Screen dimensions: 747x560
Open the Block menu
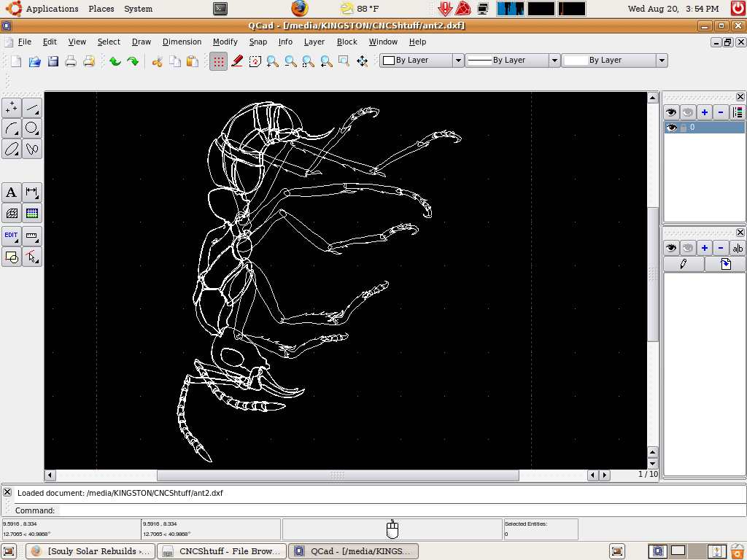pos(347,42)
